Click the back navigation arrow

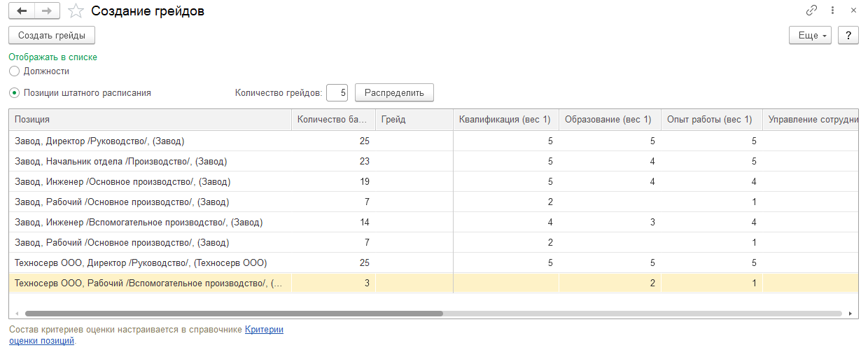22,11
